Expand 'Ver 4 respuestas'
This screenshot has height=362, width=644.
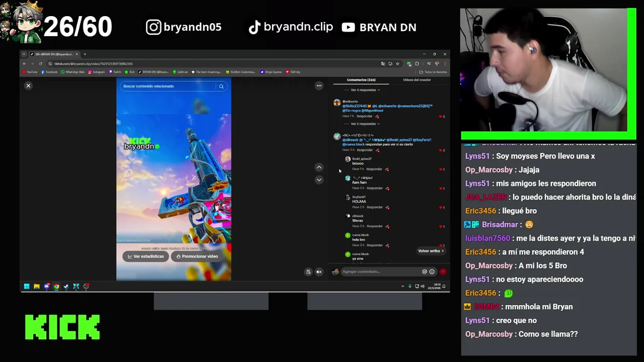(x=365, y=90)
